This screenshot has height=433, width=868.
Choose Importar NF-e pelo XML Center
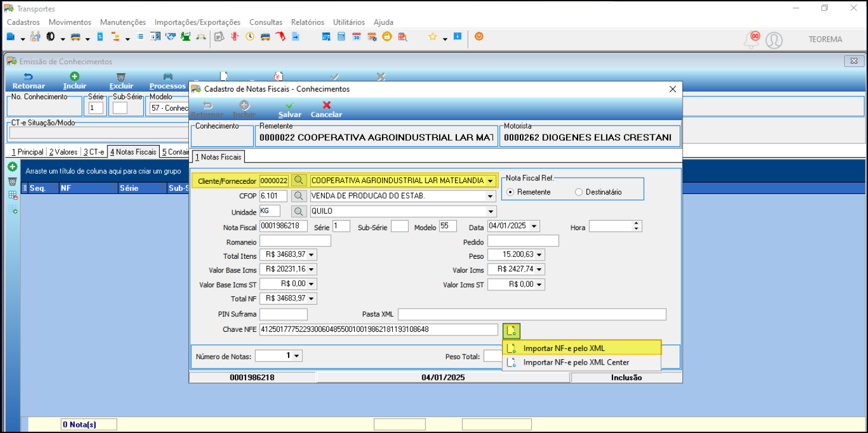582,362
